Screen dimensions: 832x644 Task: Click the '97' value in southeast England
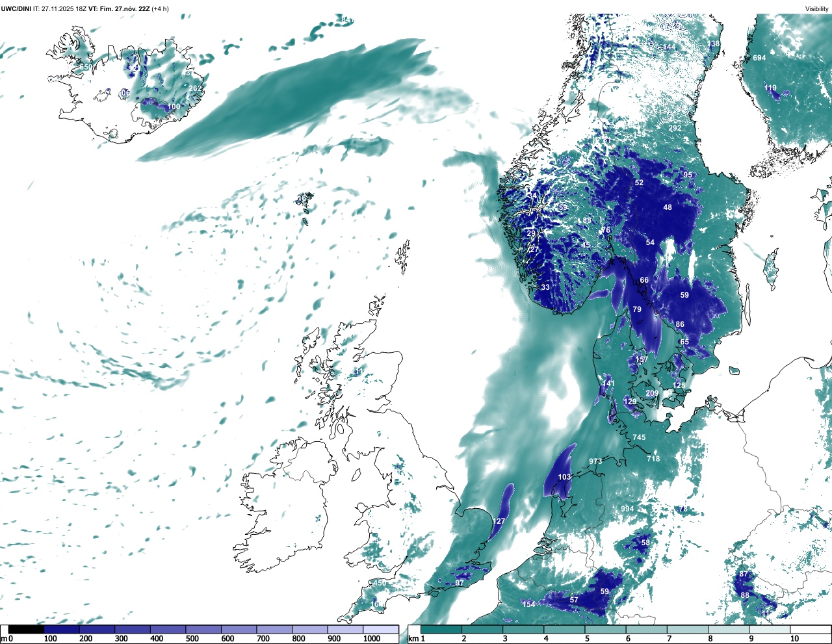[460, 583]
